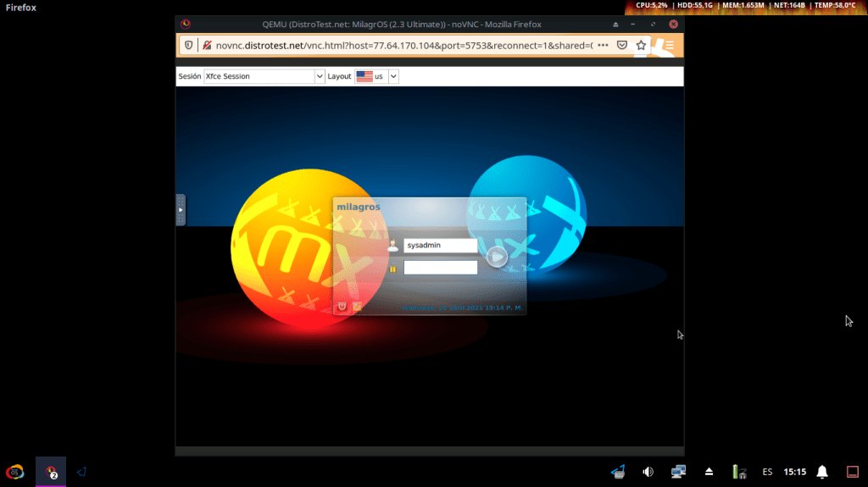The width and height of the screenshot is (868, 487).
Task: Open the Xfce Session dropdown
Action: pyautogui.click(x=264, y=76)
